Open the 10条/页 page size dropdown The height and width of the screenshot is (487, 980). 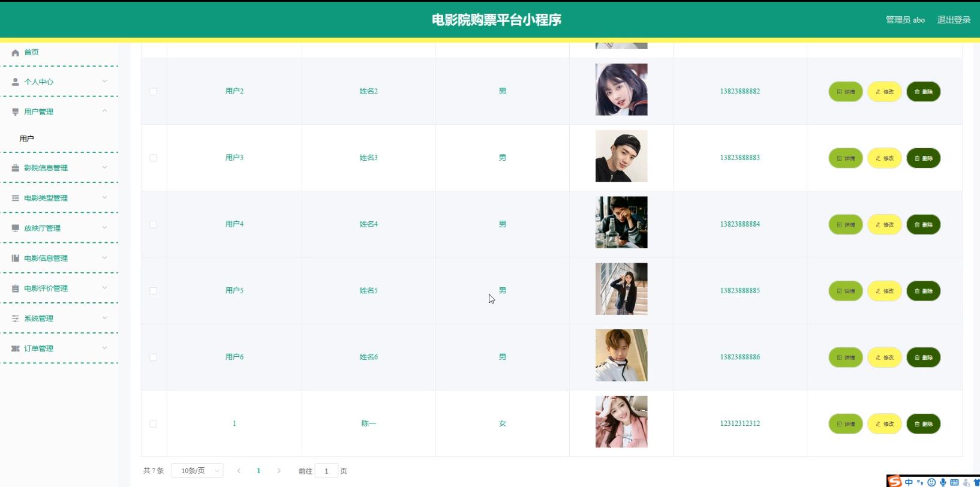(197, 471)
